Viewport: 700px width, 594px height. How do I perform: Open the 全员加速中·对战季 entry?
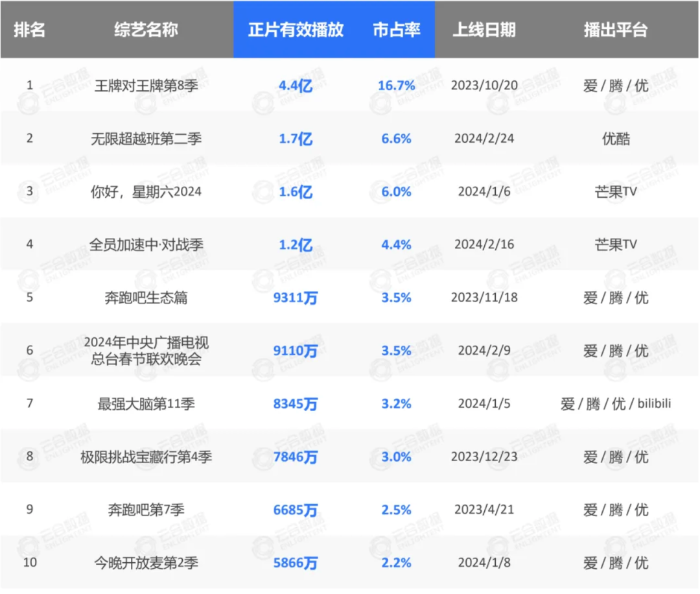(x=146, y=244)
